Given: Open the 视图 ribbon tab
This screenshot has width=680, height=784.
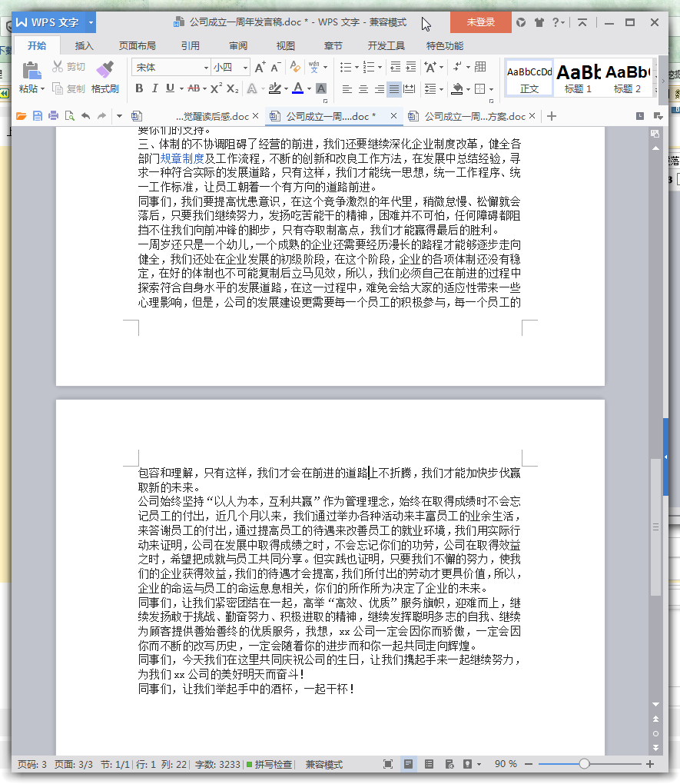Looking at the screenshot, I should [x=286, y=46].
